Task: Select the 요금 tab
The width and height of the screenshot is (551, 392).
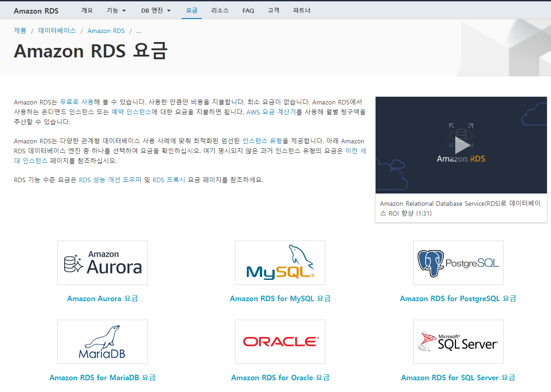Action: tap(192, 10)
